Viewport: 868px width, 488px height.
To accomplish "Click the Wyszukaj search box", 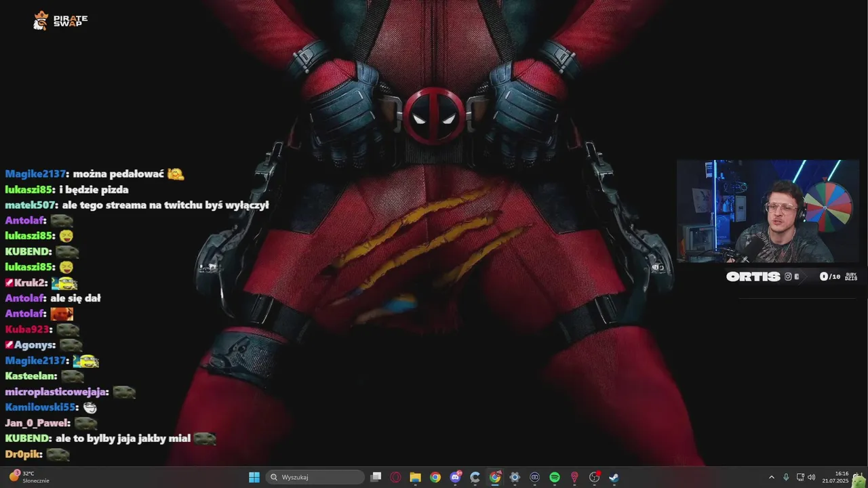I will click(x=315, y=477).
